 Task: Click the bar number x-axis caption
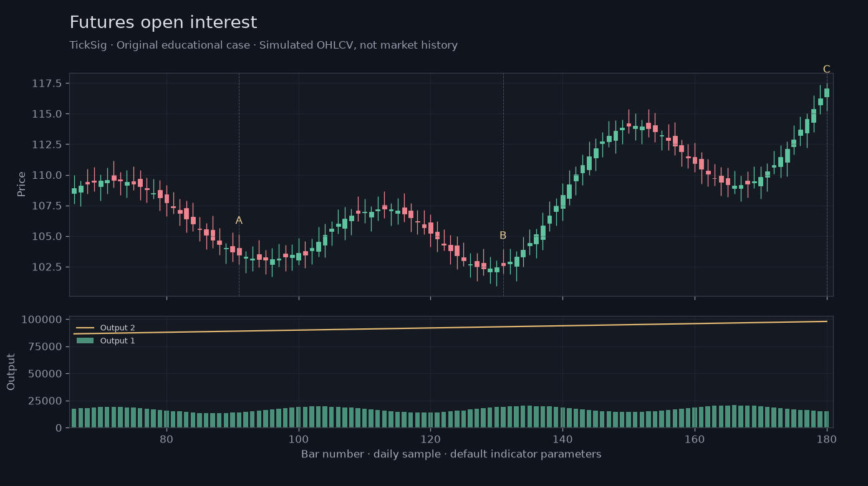click(x=451, y=454)
